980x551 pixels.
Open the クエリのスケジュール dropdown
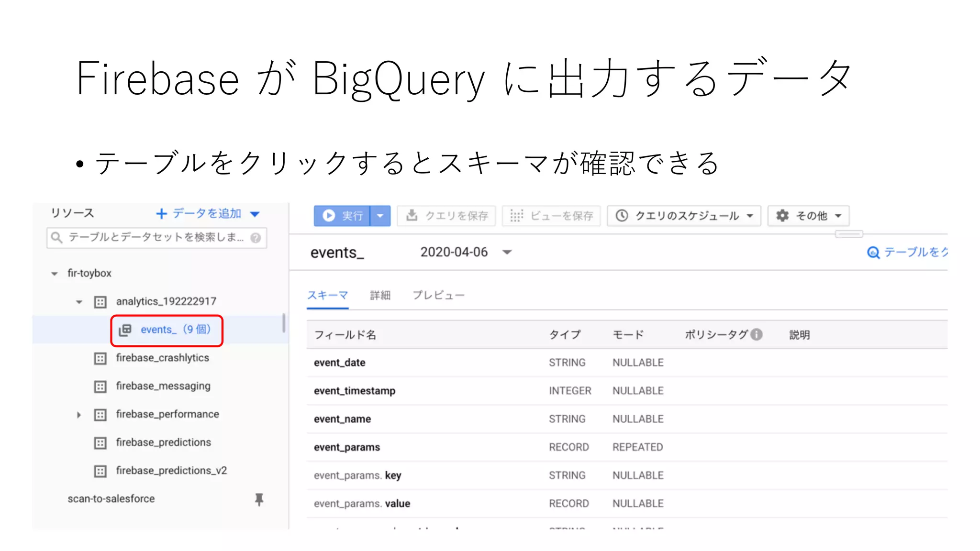pos(685,216)
